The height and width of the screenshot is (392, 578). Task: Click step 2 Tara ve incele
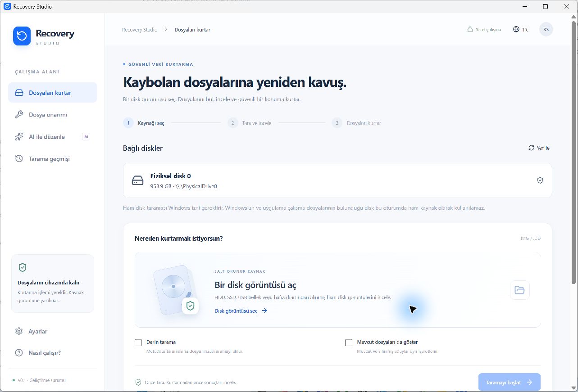point(250,123)
